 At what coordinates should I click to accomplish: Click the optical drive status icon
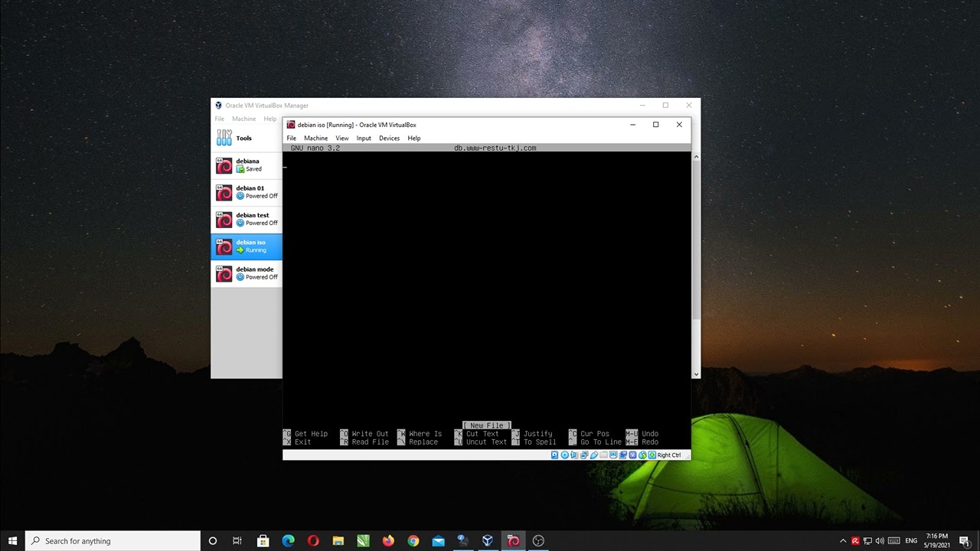pyautogui.click(x=565, y=455)
